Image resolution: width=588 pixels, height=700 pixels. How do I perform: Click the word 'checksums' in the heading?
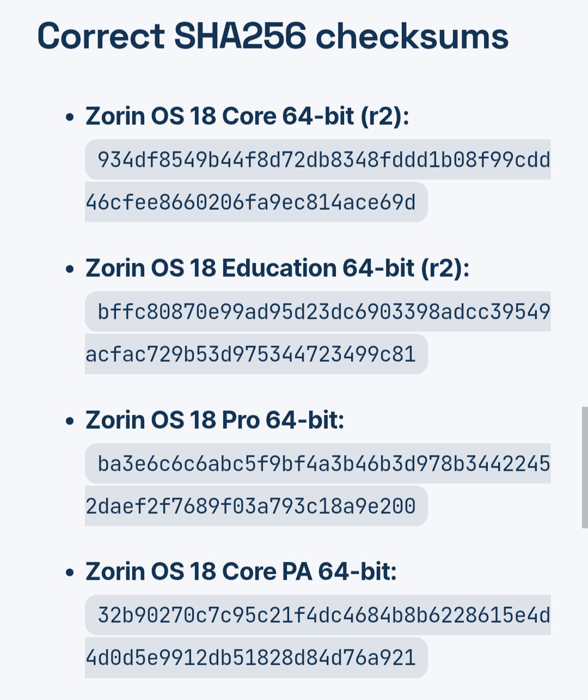pos(412,36)
